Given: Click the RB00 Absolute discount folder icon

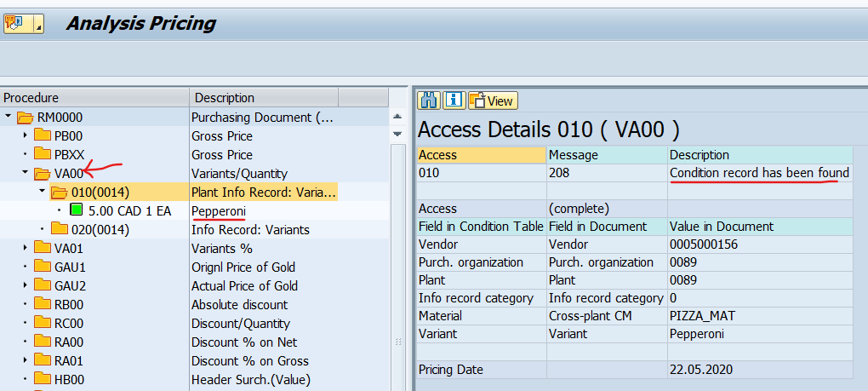Looking at the screenshot, I should click(43, 304).
